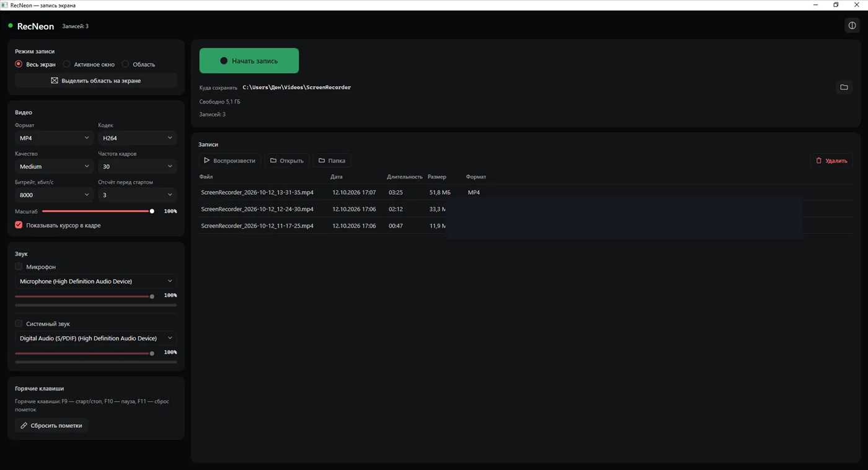Screen dimensions: 868x470
Task: Select recording ScreenRecorder_2026-10-12_12-24-30.mp4
Action: tap(257, 209)
